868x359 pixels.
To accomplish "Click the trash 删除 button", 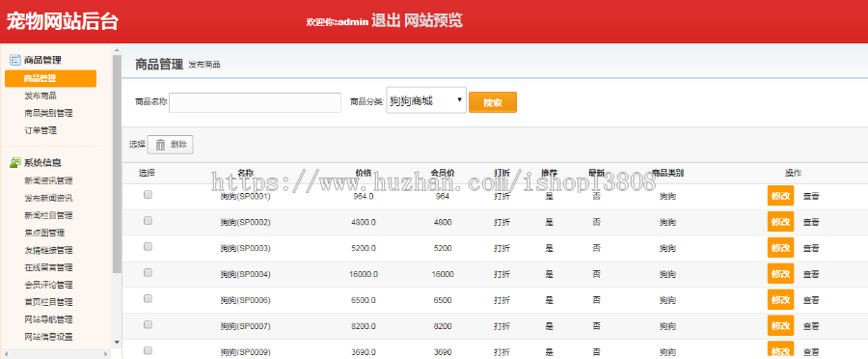I will click(x=171, y=145).
